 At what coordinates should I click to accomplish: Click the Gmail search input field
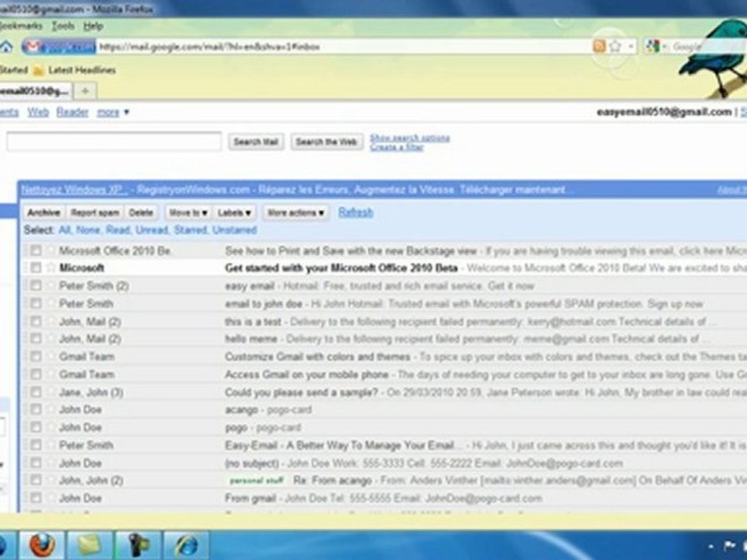(114, 142)
